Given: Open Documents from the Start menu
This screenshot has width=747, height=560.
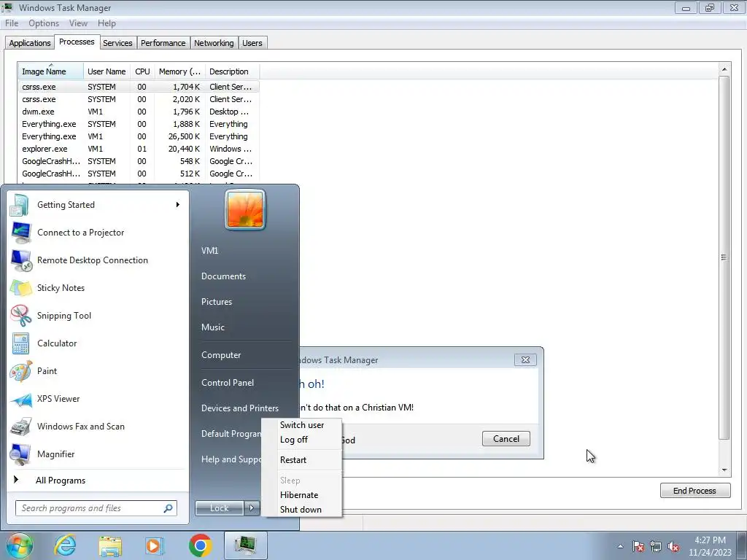Looking at the screenshot, I should [223, 276].
